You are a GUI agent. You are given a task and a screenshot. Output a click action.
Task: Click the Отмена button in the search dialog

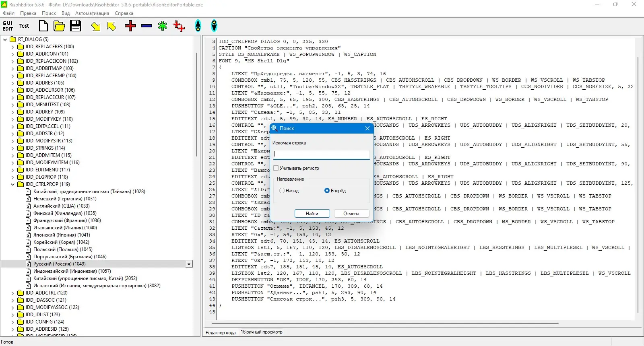[351, 214]
